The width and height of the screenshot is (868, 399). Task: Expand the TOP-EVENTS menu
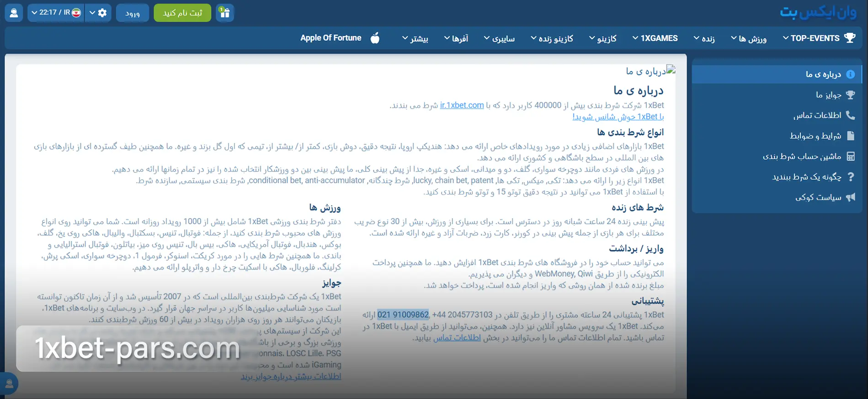[811, 38]
